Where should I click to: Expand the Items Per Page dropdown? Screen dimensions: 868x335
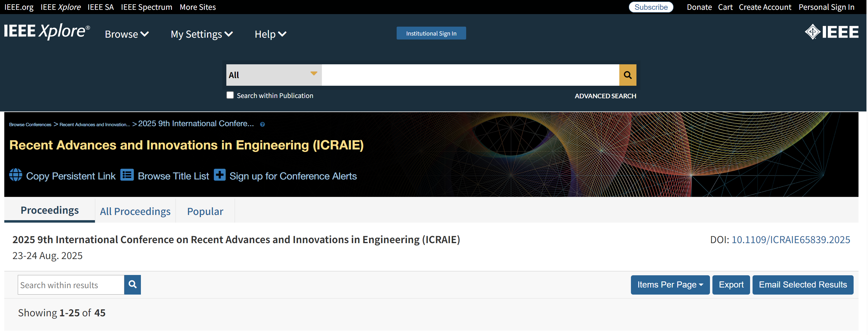pyautogui.click(x=670, y=285)
